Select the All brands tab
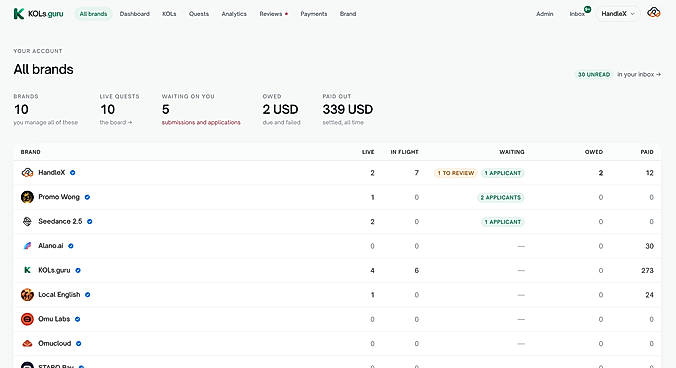The width and height of the screenshot is (676, 368). pos(93,14)
